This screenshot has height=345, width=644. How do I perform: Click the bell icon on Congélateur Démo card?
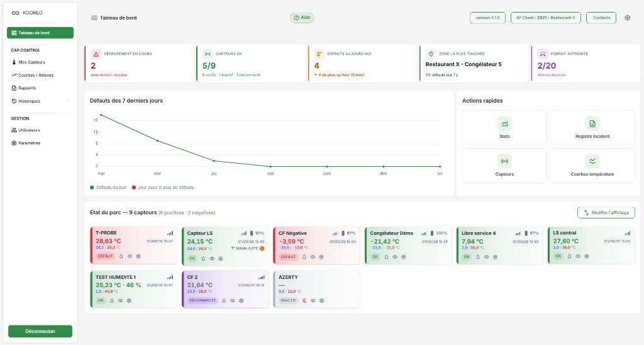coord(386,257)
